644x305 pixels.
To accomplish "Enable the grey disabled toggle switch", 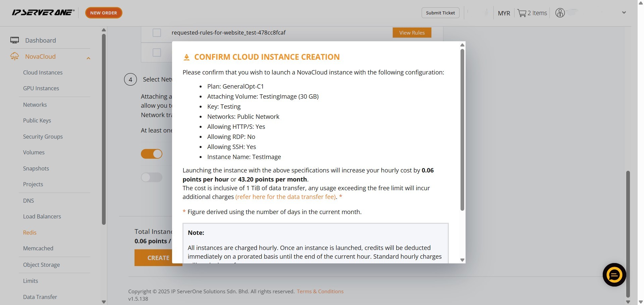I will tap(152, 177).
